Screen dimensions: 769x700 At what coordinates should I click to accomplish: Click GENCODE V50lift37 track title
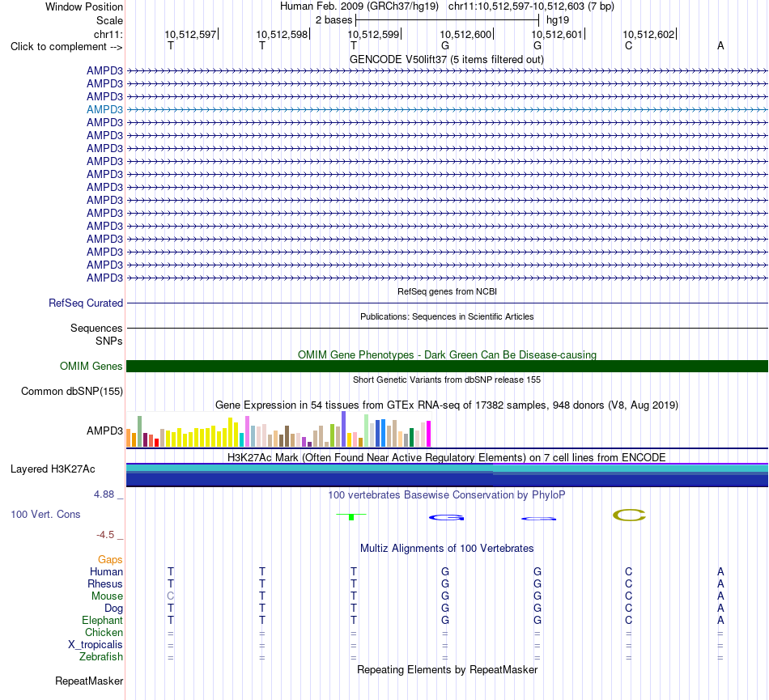pyautogui.click(x=447, y=59)
